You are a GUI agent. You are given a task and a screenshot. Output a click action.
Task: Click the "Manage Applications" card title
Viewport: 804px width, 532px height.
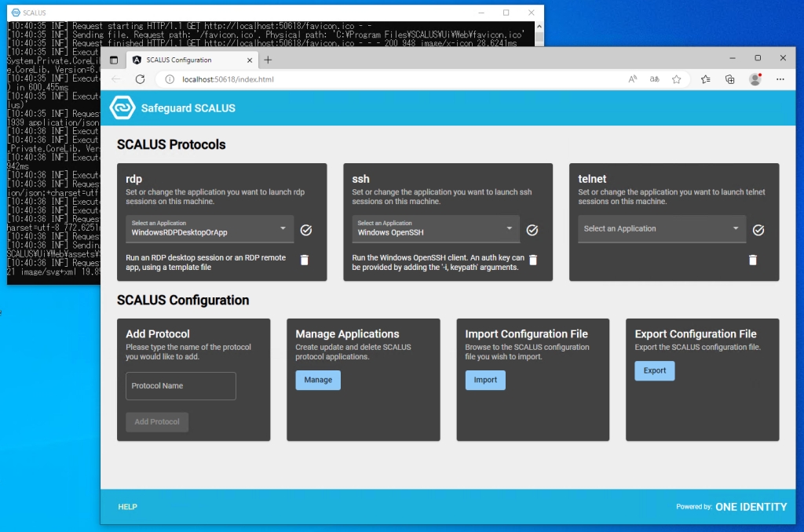(347, 334)
